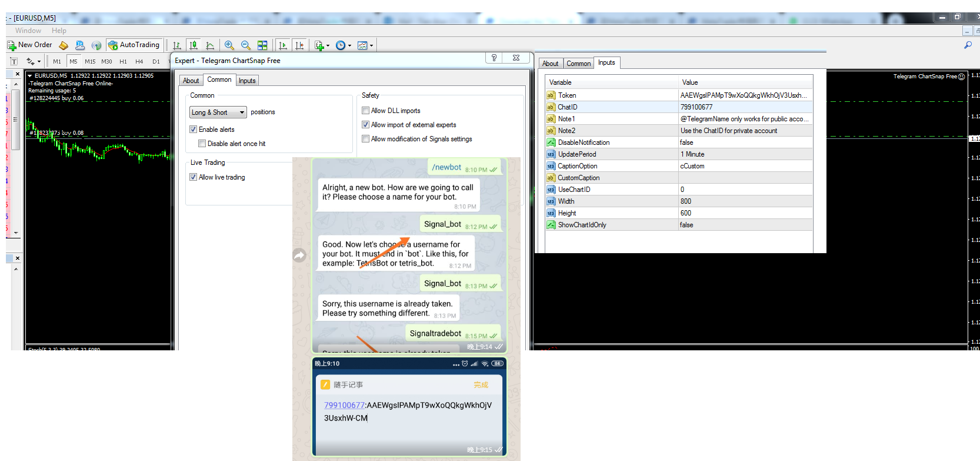Switch chart to line chart mode
This screenshot has height=461, width=980.
[x=210, y=45]
